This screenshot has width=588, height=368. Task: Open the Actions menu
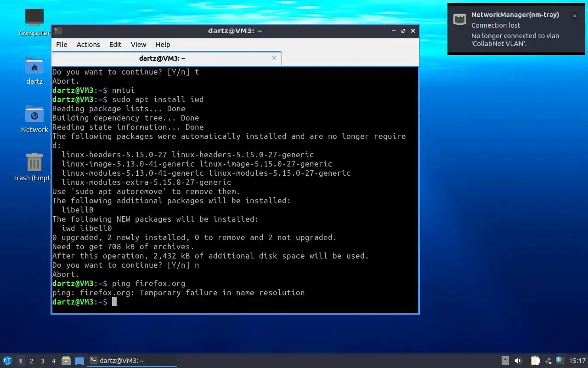88,45
